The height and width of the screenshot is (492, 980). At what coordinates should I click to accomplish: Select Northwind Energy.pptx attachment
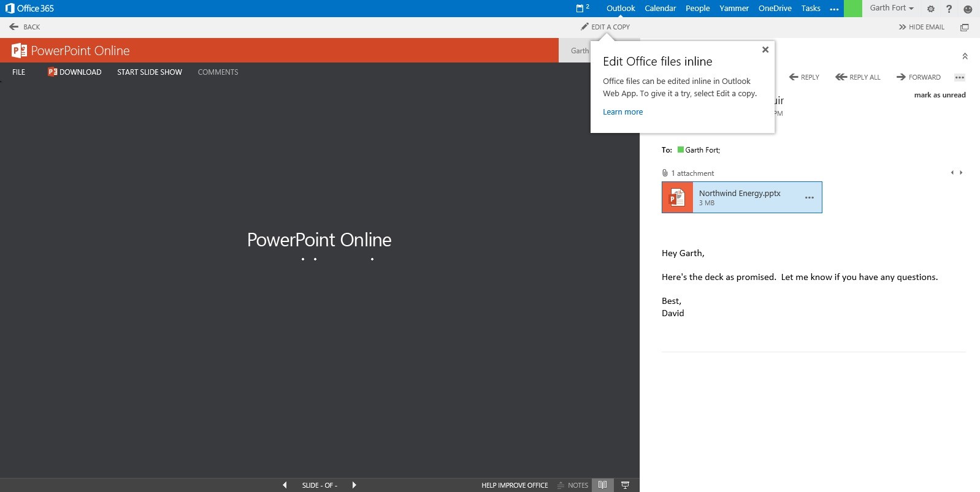click(x=742, y=197)
